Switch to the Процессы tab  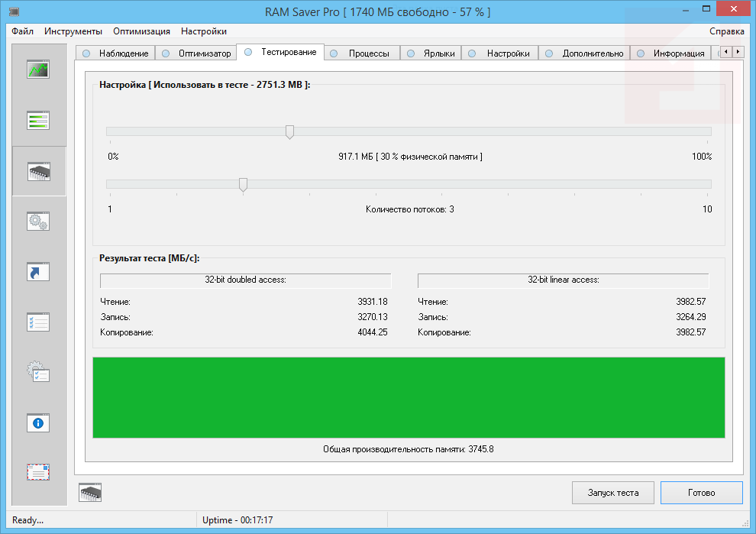362,53
